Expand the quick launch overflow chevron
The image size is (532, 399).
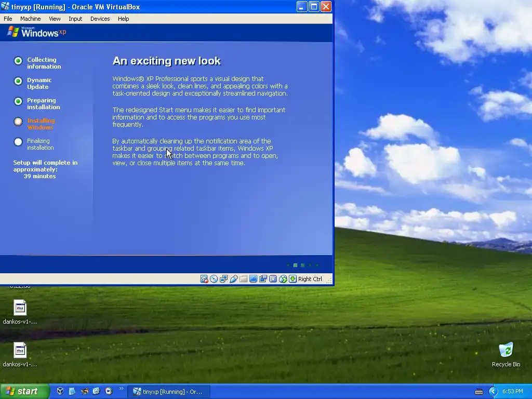(x=121, y=389)
